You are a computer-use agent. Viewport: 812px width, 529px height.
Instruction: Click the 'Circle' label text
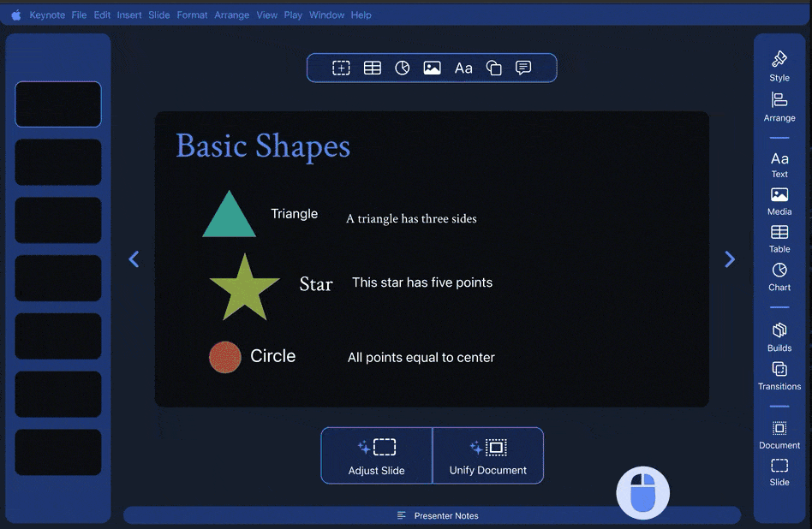pos(273,356)
